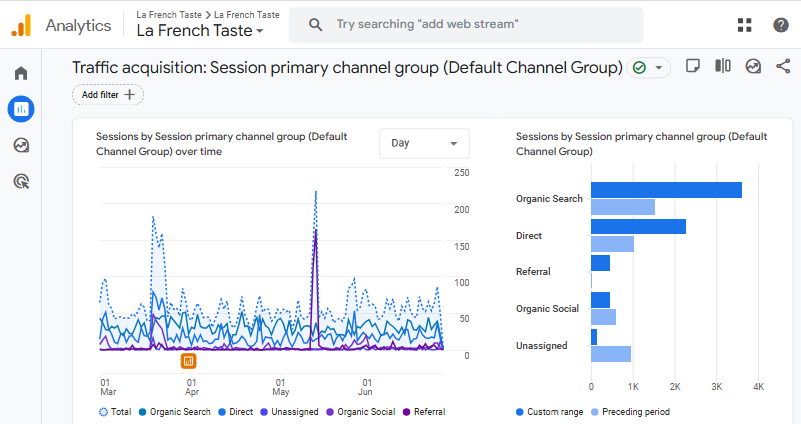Click the Add filter button

click(108, 95)
